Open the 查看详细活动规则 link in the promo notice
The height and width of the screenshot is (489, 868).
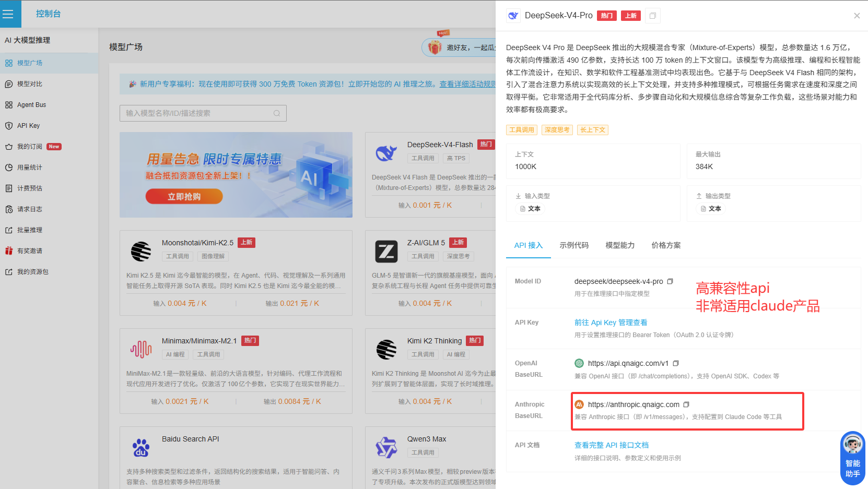click(x=467, y=84)
